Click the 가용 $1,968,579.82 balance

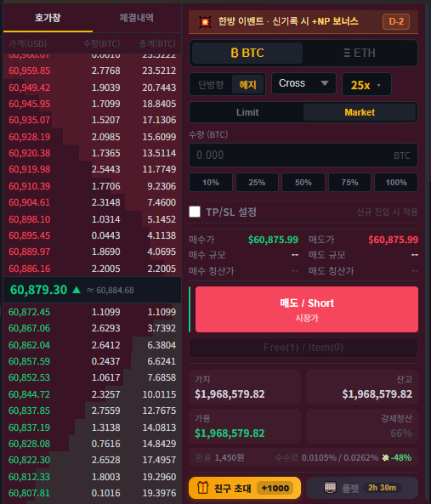point(230,433)
